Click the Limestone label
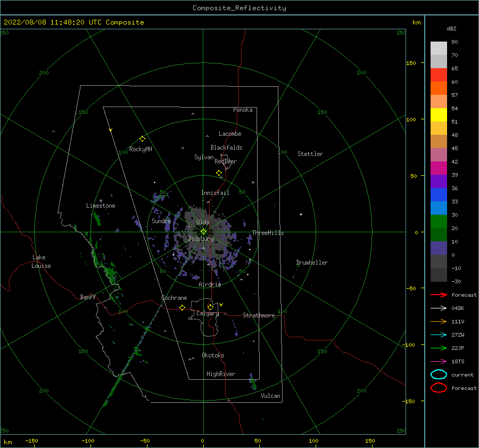The height and width of the screenshot is (448, 479). [x=101, y=206]
